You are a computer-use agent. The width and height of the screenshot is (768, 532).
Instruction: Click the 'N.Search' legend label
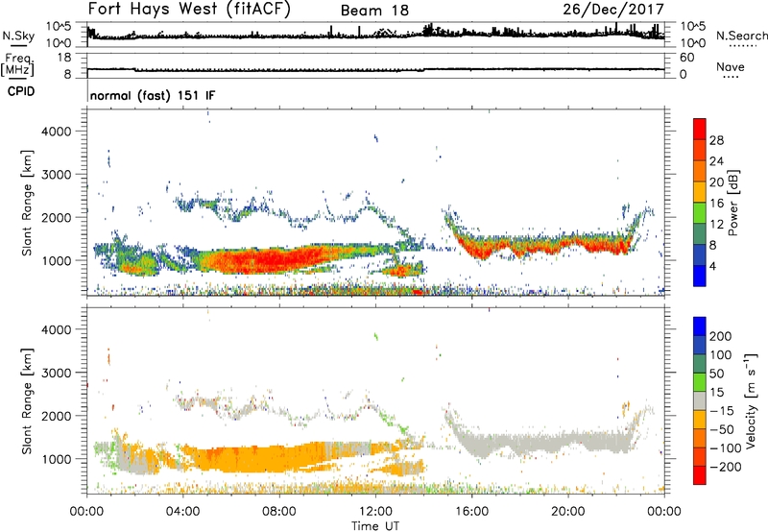tap(741, 36)
